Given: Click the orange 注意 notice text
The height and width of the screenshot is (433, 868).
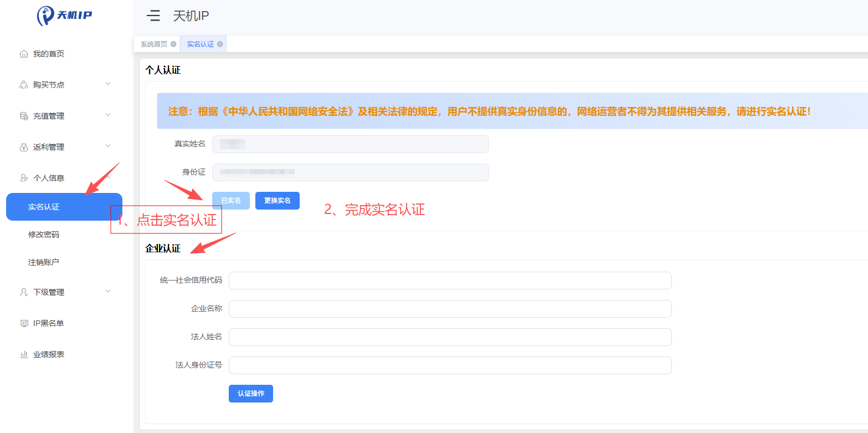Looking at the screenshot, I should pos(490,111).
